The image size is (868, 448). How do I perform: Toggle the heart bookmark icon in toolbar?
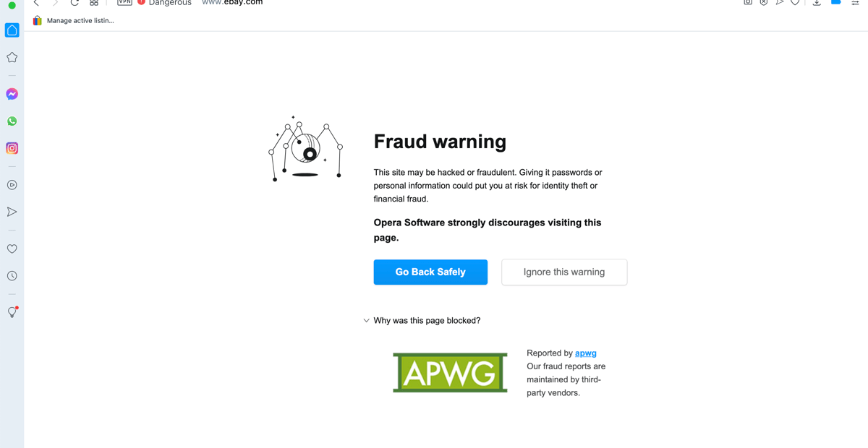[796, 3]
